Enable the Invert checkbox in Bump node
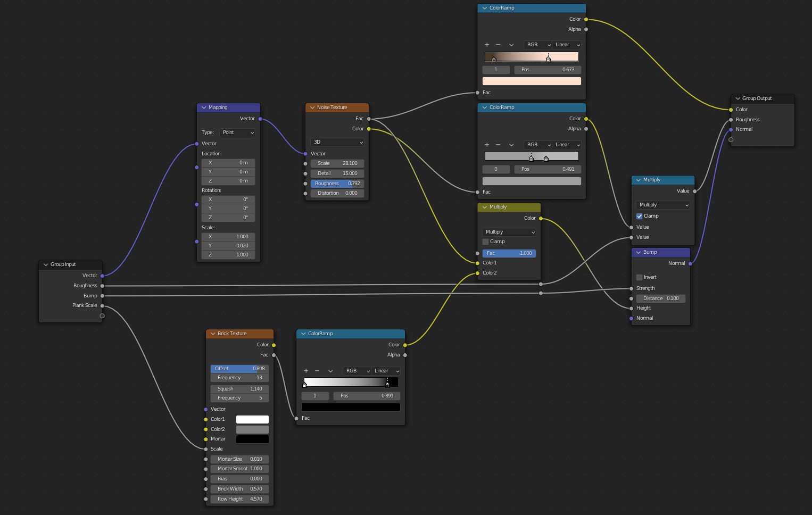The height and width of the screenshot is (515, 812). pos(640,277)
